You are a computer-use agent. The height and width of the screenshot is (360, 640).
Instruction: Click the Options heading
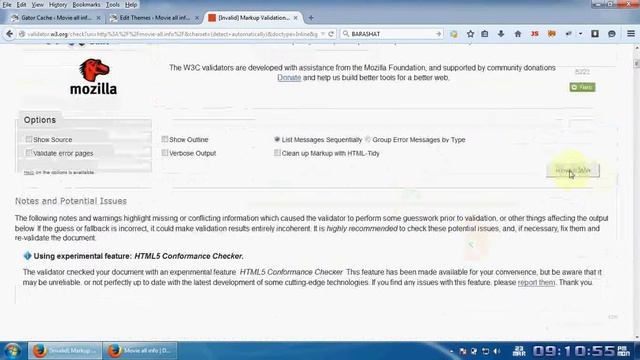coord(40,120)
